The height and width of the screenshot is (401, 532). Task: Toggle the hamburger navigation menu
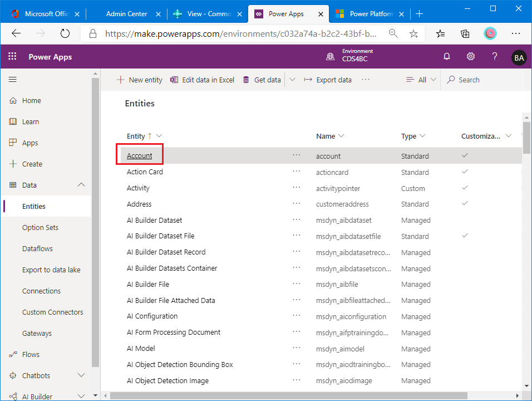click(13, 80)
